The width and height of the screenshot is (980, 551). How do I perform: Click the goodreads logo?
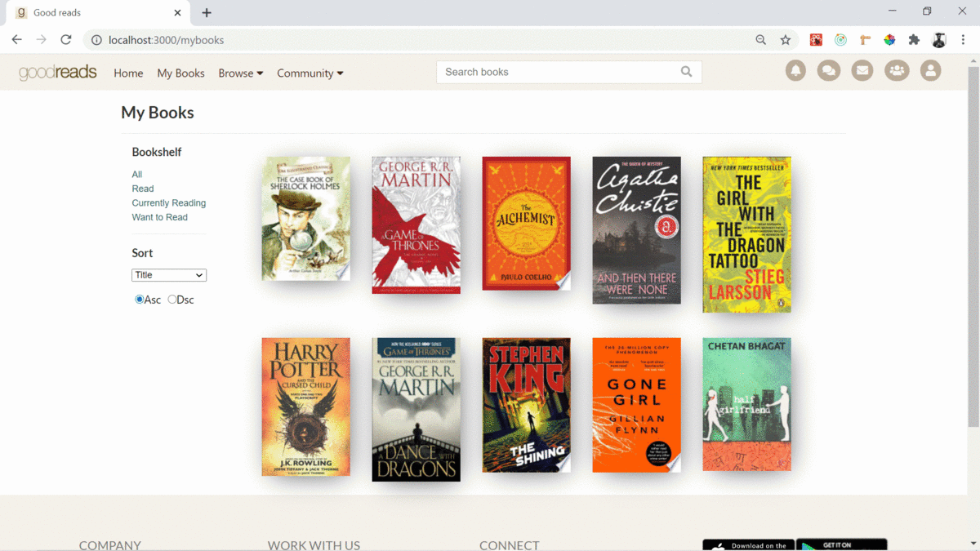(x=58, y=73)
